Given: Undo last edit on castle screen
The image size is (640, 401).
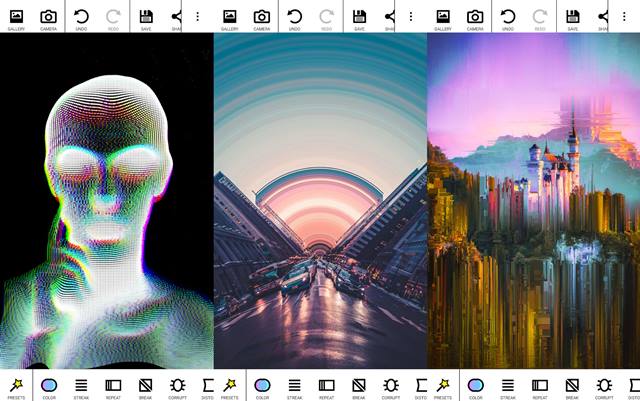Looking at the screenshot, I should [x=508, y=20].
